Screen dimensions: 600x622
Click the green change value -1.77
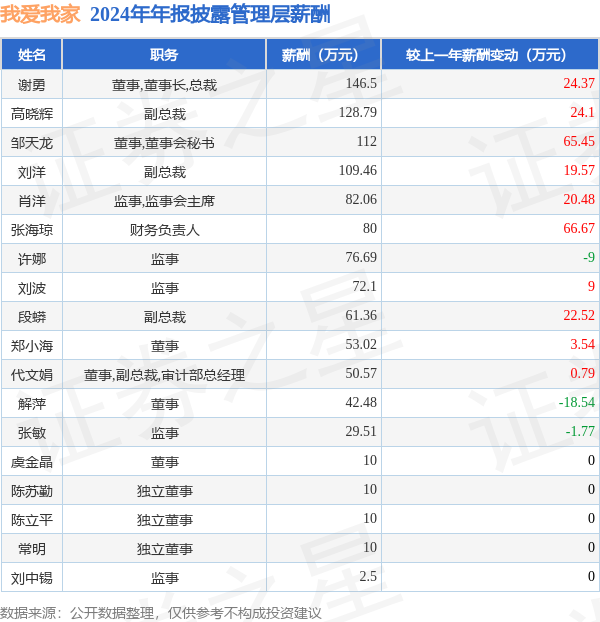[580, 431]
